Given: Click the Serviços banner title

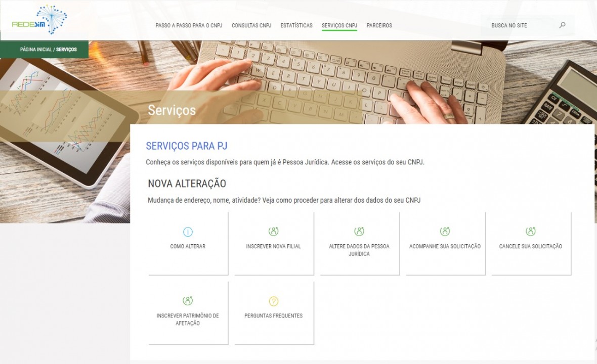Looking at the screenshot, I should pos(172,110).
